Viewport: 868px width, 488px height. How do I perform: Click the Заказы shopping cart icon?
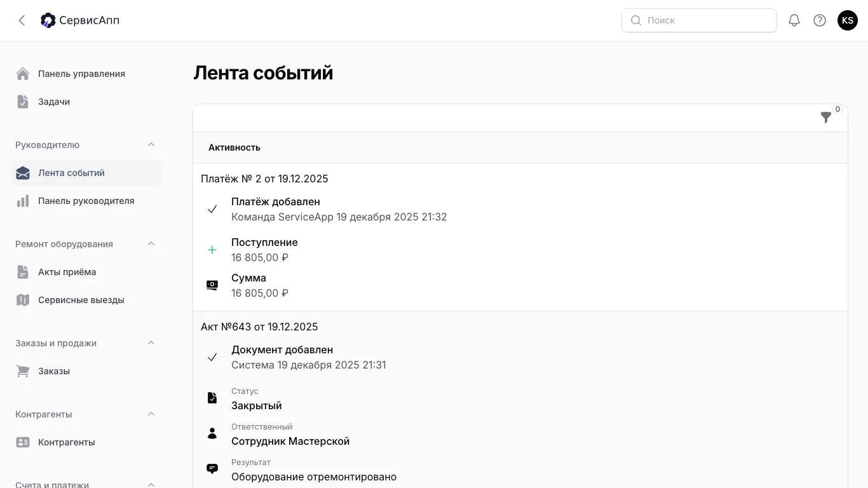click(23, 371)
